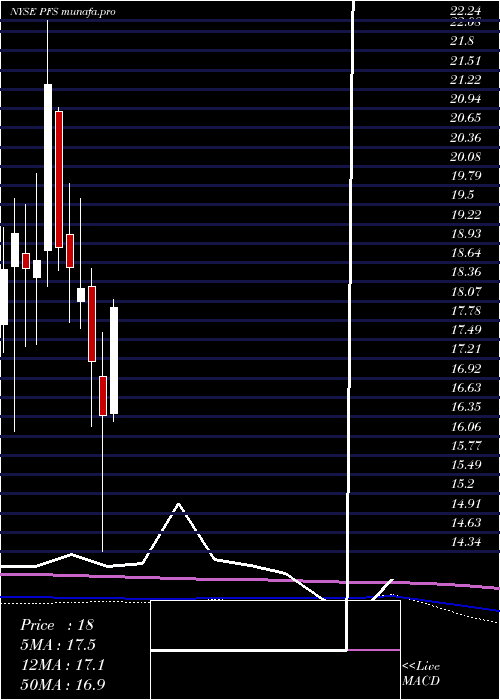This screenshot has height=700, width=500.
Task: Click the 17.78 price axis label
Action: [x=465, y=310]
